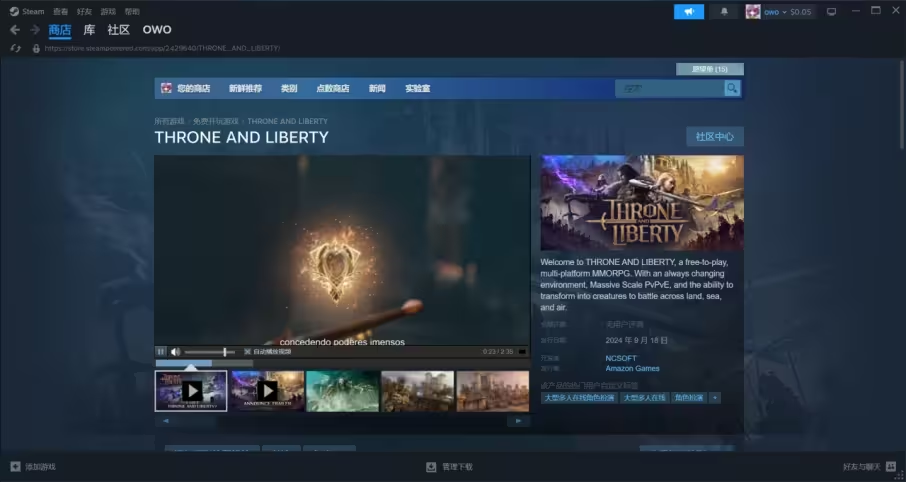Image resolution: width=906 pixels, height=482 pixels.
Task: Switch to the 库 tab
Action: click(x=89, y=30)
